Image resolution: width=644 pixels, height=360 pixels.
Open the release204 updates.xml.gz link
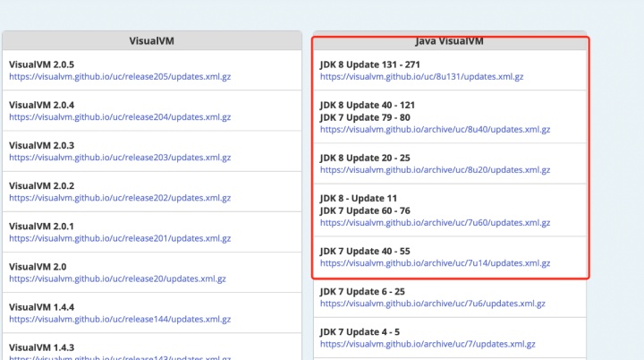click(120, 116)
